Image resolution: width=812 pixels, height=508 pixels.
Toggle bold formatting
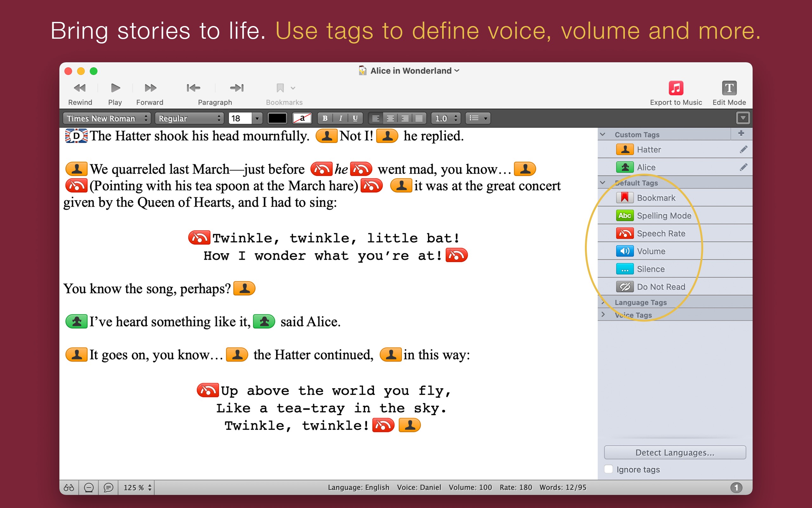(x=325, y=118)
